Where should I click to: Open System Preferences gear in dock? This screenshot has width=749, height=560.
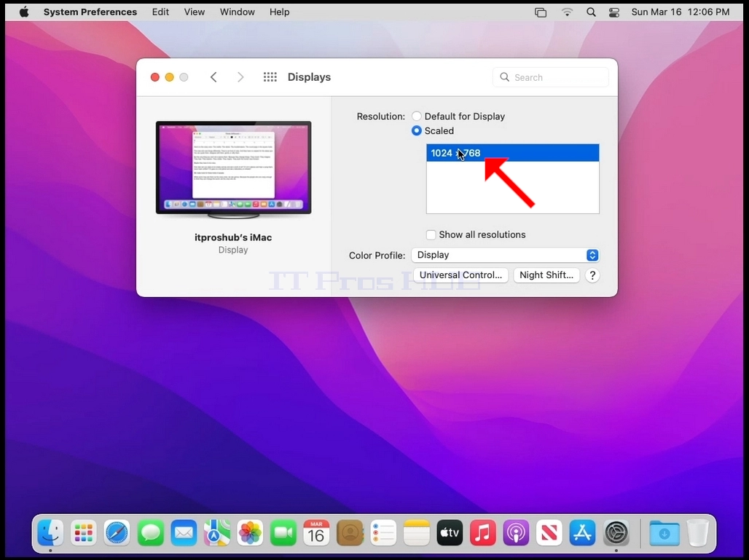[x=616, y=533]
